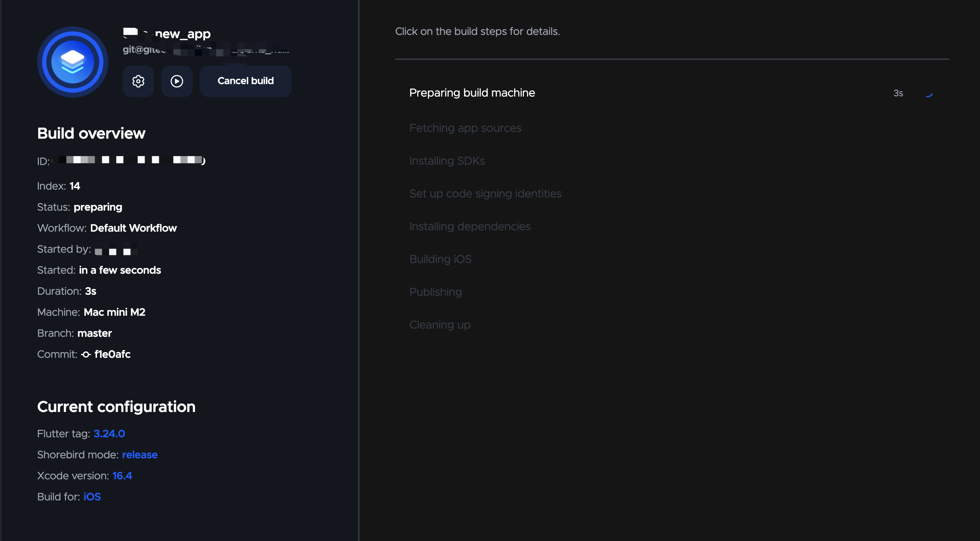Click the layered app logo icon

73,62
